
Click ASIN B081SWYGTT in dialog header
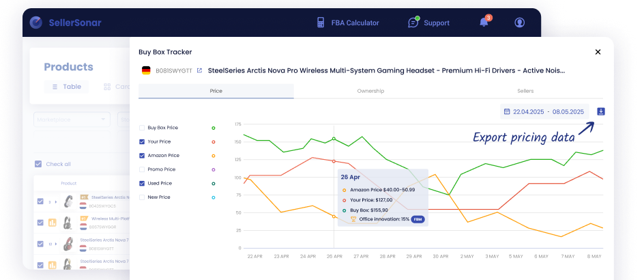[x=174, y=70]
